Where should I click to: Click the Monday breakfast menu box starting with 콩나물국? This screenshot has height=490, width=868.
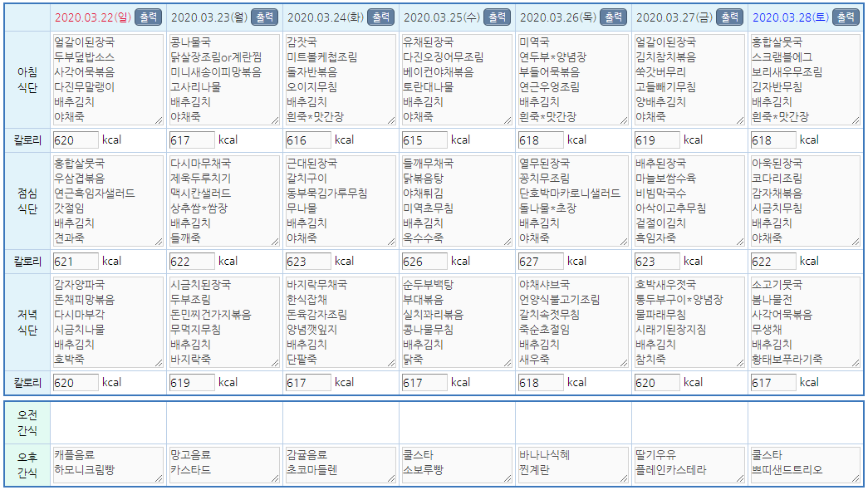click(x=223, y=80)
